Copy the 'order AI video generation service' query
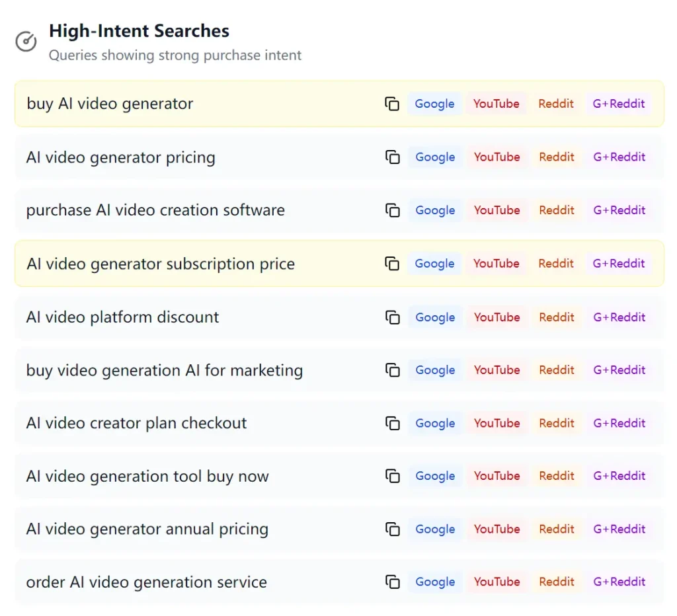Viewport: 677px width, 616px height. (393, 582)
